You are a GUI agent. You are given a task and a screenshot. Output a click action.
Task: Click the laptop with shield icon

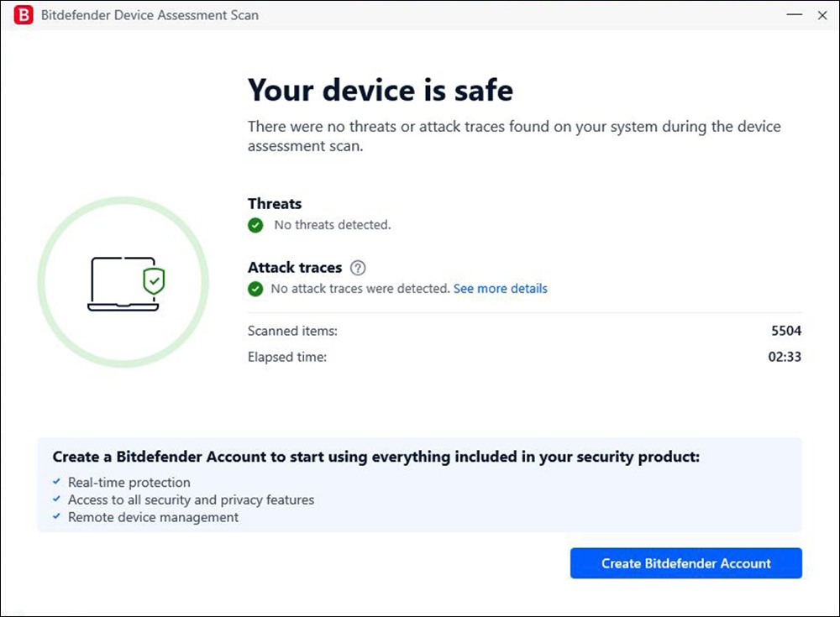click(x=124, y=284)
